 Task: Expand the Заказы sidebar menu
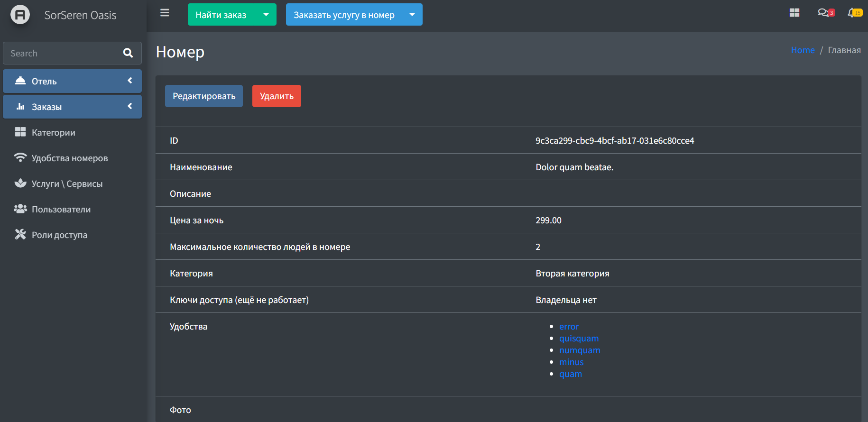(x=72, y=107)
